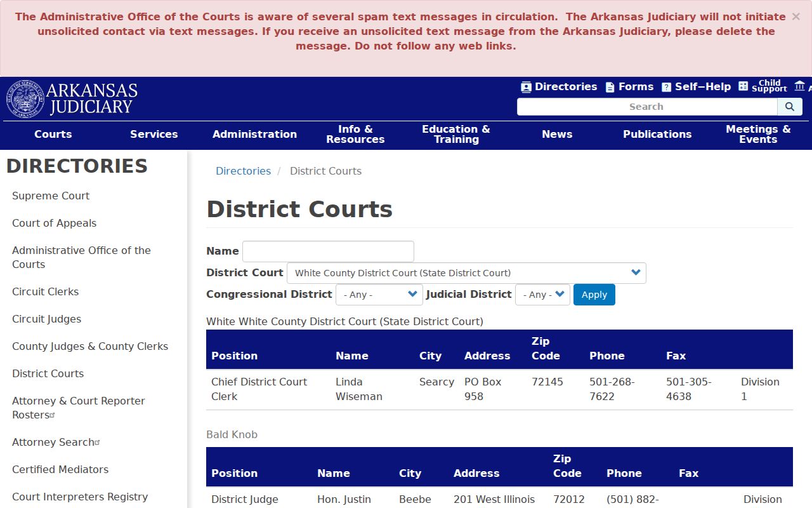Open the News menu

pyautogui.click(x=557, y=134)
